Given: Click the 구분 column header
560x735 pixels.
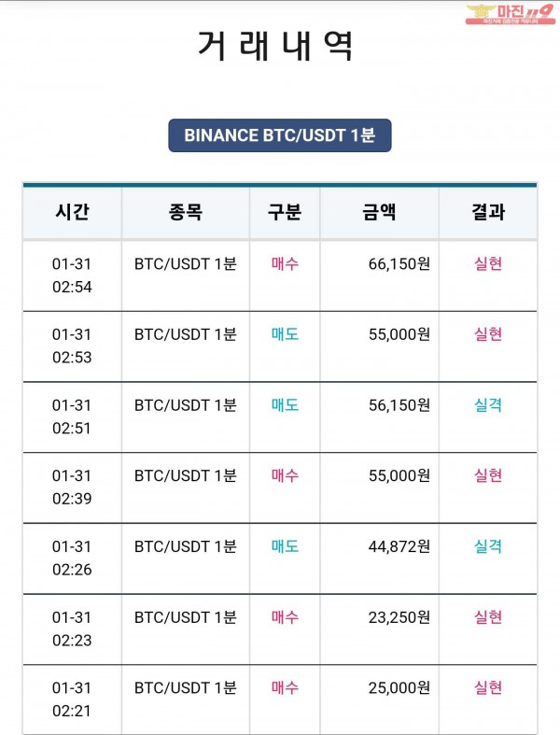Looking at the screenshot, I should [284, 212].
